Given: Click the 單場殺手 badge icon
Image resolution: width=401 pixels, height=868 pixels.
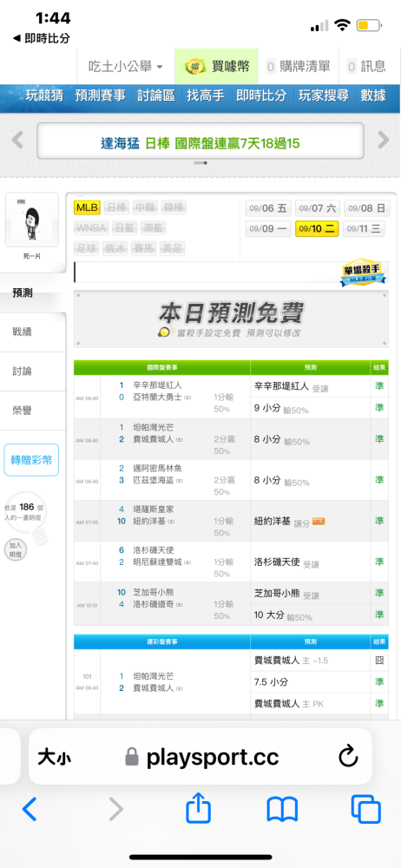Looking at the screenshot, I should [x=363, y=273].
